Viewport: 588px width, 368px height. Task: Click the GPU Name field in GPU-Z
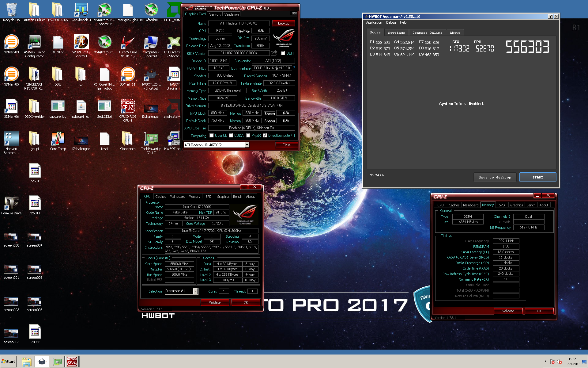[x=239, y=23]
